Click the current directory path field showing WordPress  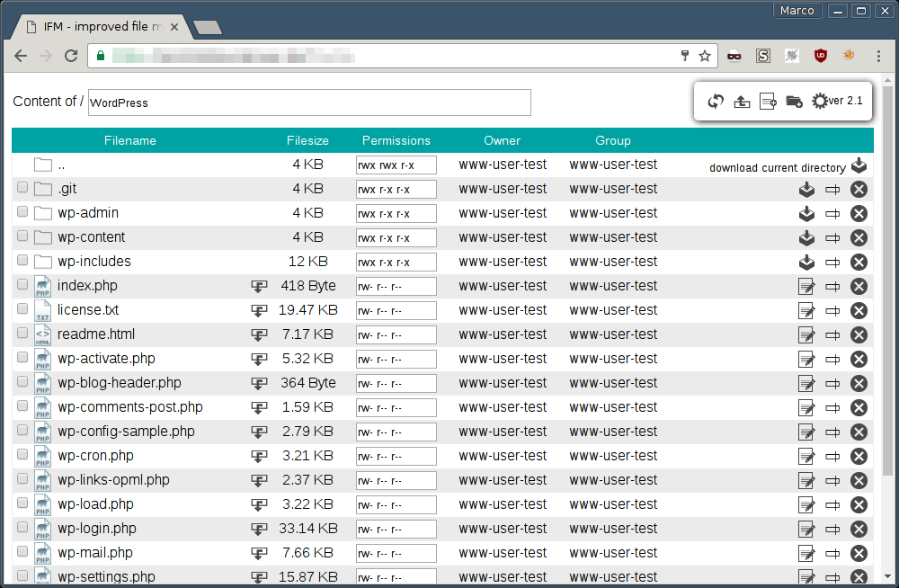[309, 102]
